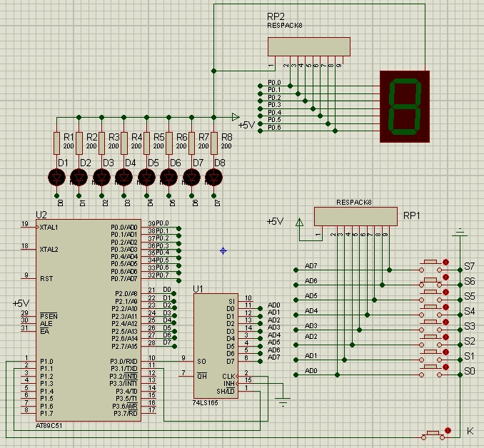The width and height of the screenshot is (484, 448).
Task: Toggle the red latch dot of switch S7
Action: [x=445, y=263]
